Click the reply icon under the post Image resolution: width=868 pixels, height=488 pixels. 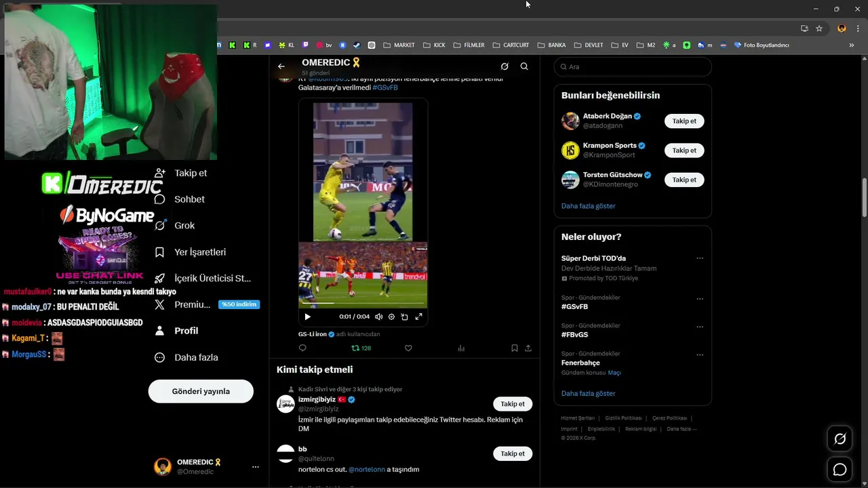302,348
